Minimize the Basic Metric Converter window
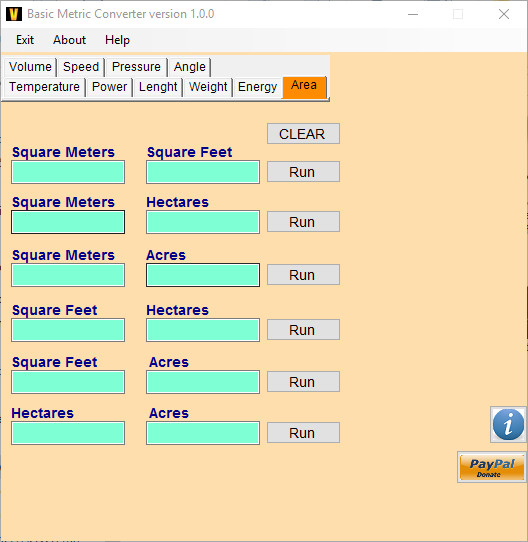This screenshot has height=542, width=528. click(x=413, y=14)
